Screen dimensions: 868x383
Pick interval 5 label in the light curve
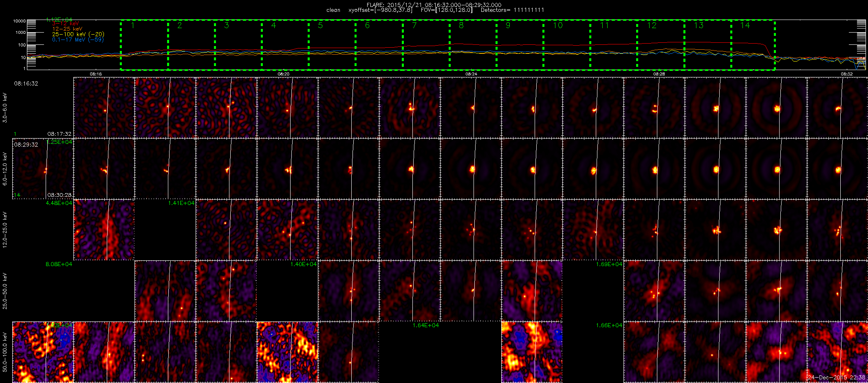pyautogui.click(x=320, y=26)
